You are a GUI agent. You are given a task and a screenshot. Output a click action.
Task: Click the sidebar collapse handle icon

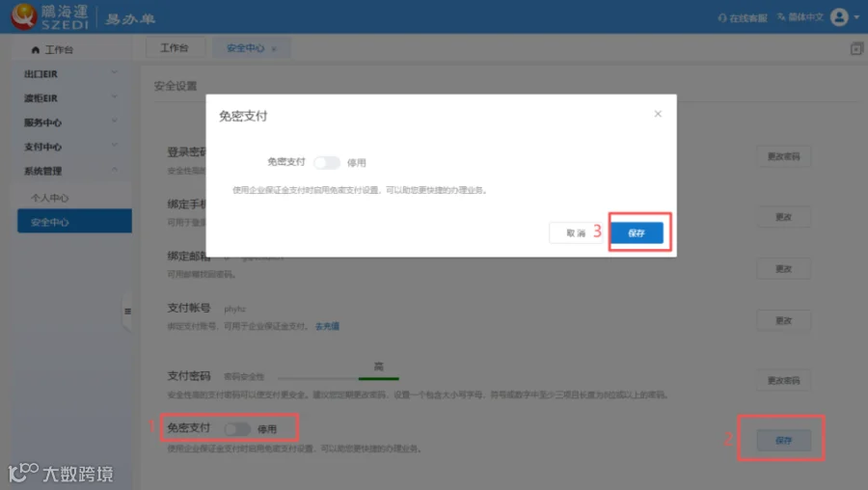coord(127,312)
